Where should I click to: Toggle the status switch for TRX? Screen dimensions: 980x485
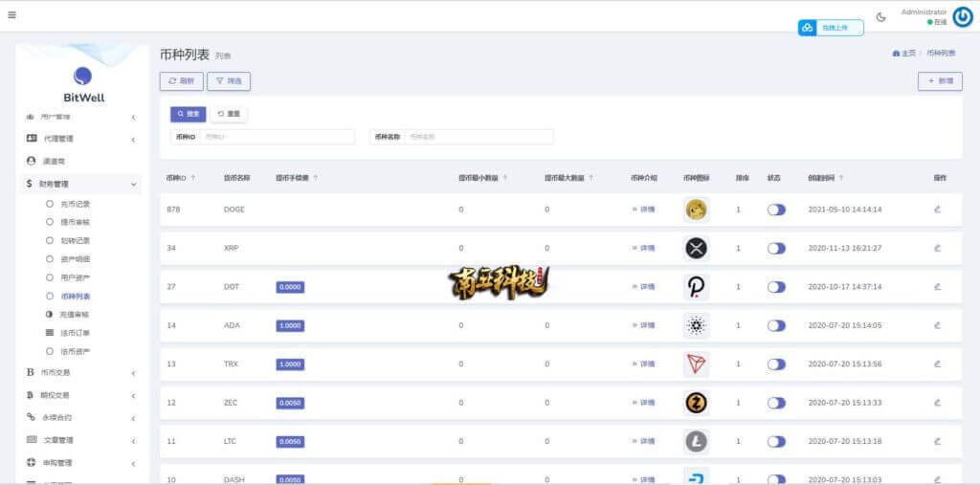pos(776,364)
